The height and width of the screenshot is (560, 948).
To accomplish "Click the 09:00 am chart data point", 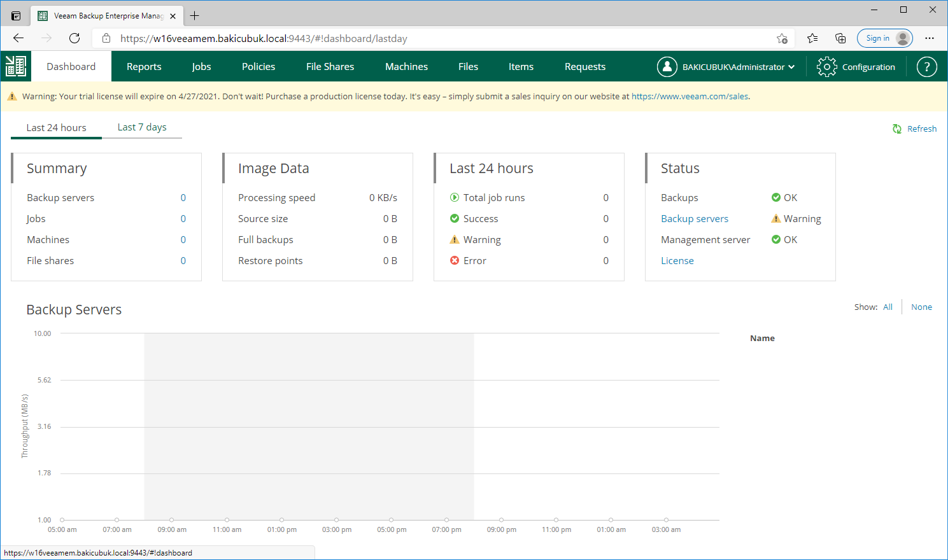I will click(172, 520).
